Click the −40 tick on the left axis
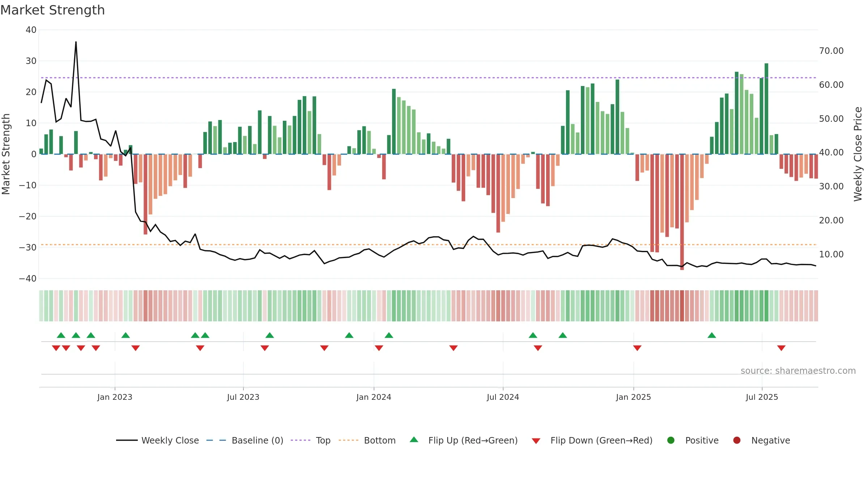This screenshot has width=868, height=488. tap(28, 279)
